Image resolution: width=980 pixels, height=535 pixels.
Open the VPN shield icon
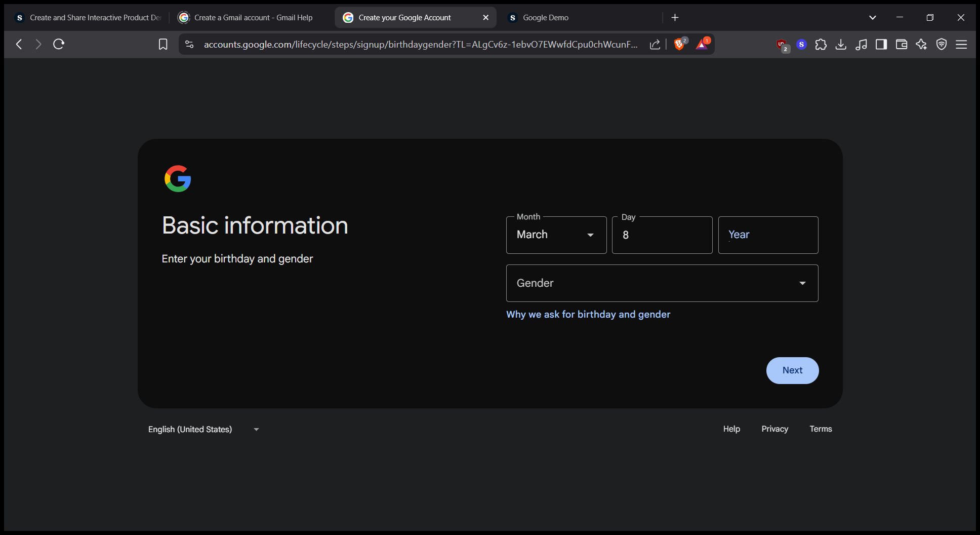[942, 45]
